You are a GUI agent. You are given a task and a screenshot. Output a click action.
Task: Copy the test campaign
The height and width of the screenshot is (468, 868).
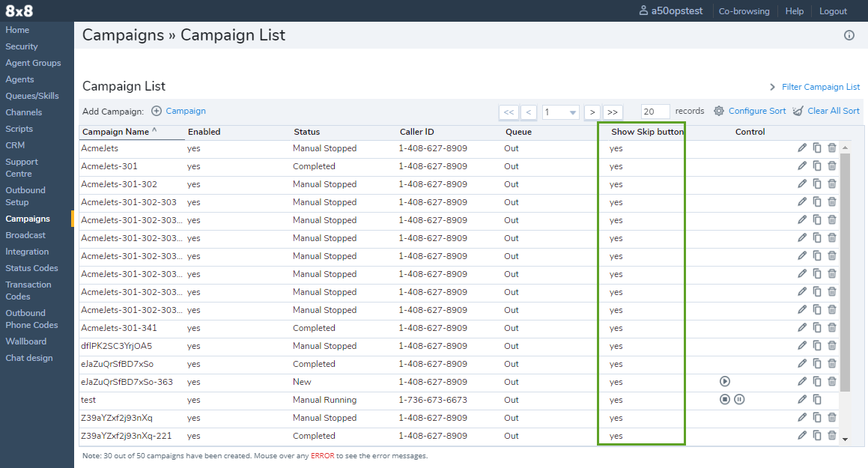pos(817,400)
